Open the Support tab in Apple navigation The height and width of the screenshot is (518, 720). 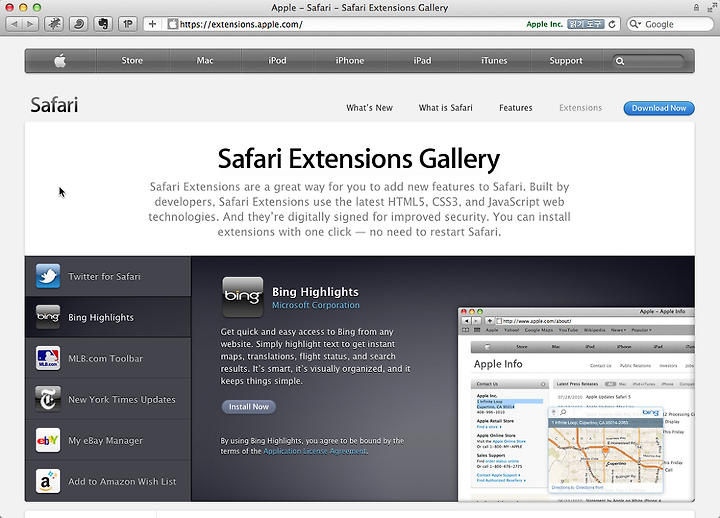coord(566,61)
